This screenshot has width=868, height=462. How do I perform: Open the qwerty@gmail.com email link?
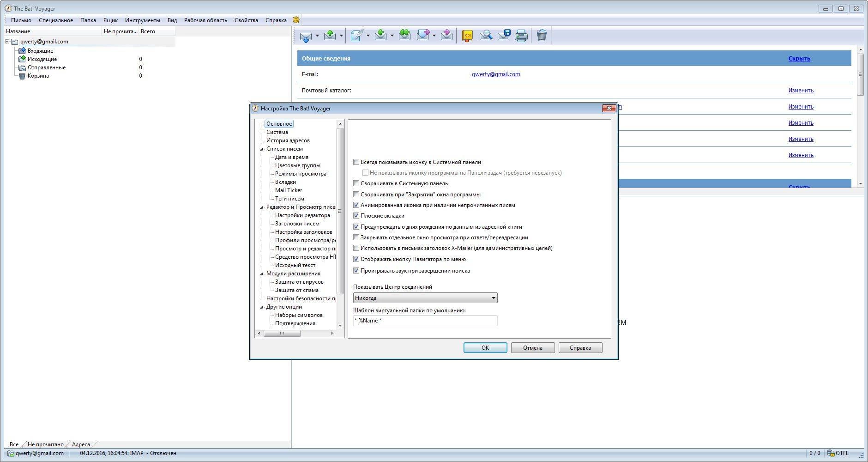coord(496,74)
